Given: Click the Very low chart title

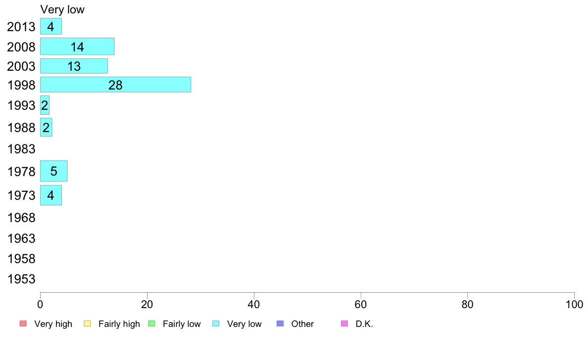Looking at the screenshot, I should point(62,9).
